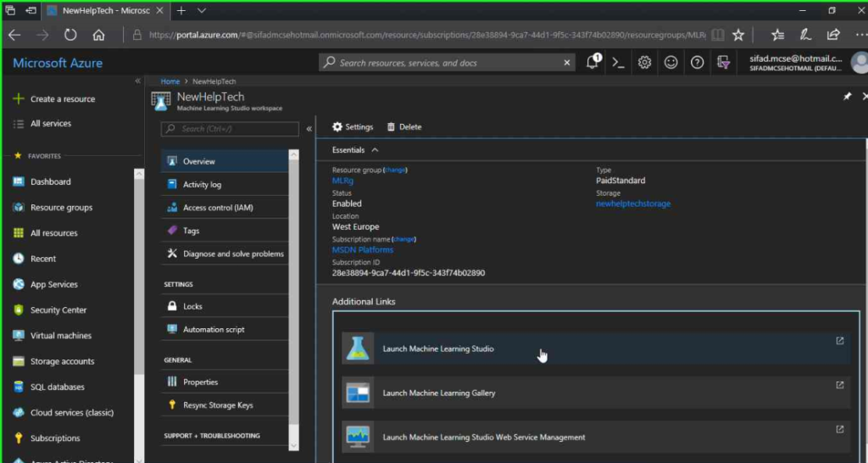Open Security Center in sidebar
868x463 pixels.
click(x=50, y=310)
